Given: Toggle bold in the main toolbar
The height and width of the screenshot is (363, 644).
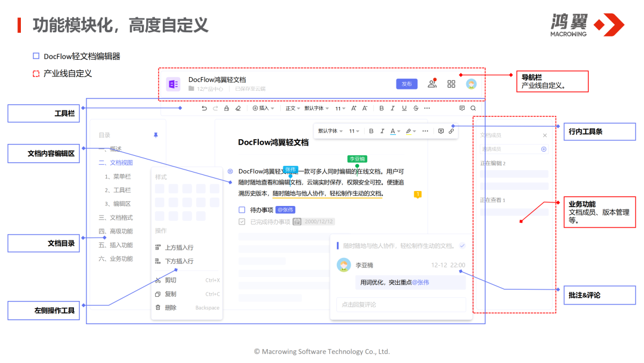Looking at the screenshot, I should coord(382,108).
